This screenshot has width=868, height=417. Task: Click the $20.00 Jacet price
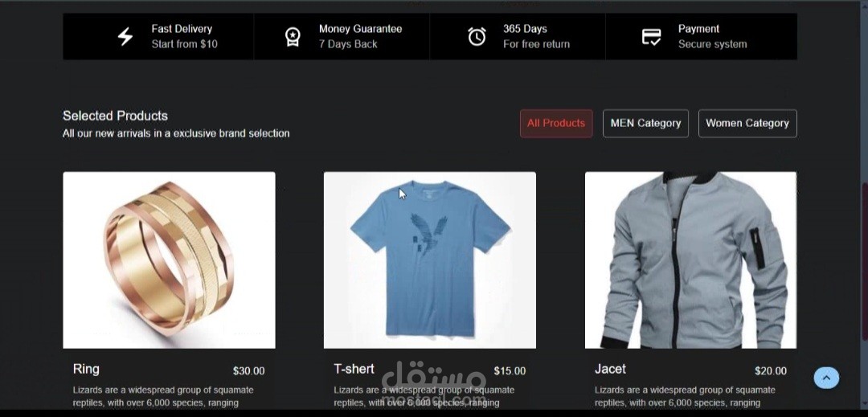[x=771, y=371]
